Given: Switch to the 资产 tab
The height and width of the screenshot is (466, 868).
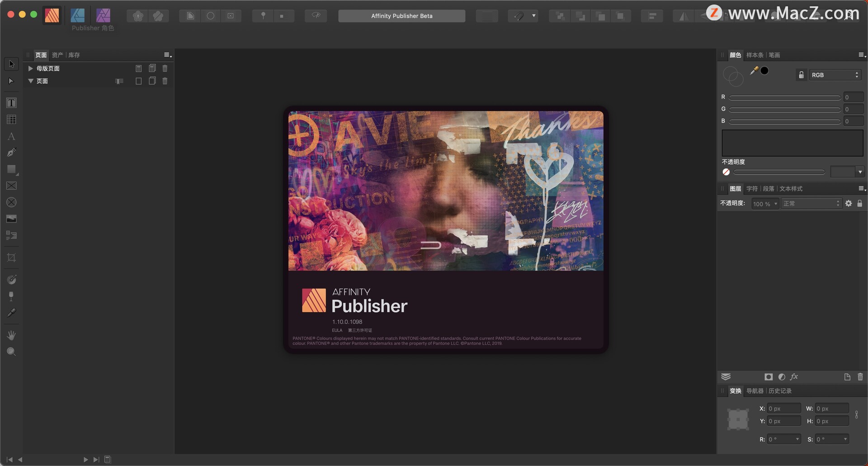Looking at the screenshot, I should coord(57,55).
